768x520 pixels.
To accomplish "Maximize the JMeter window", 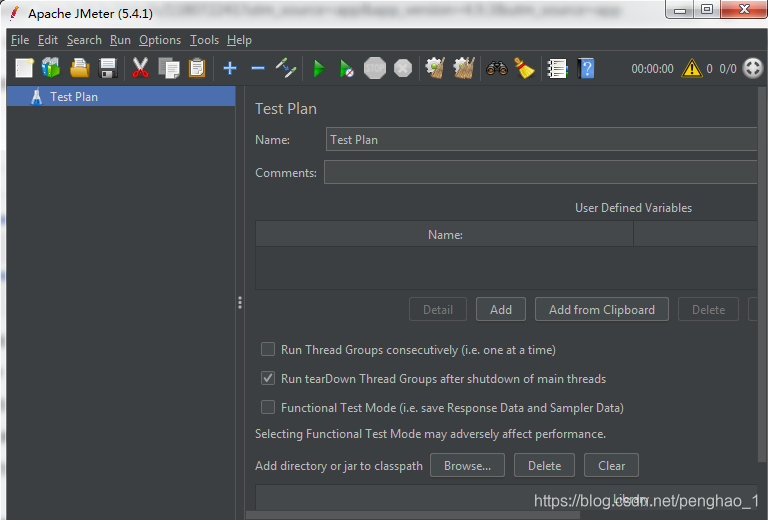I will click(x=707, y=9).
